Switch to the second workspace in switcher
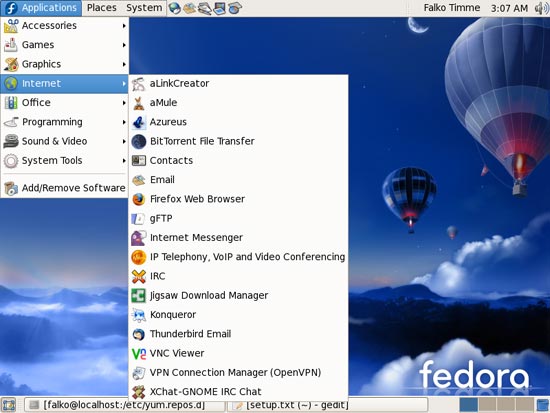This screenshot has height=413, width=550. click(487, 405)
